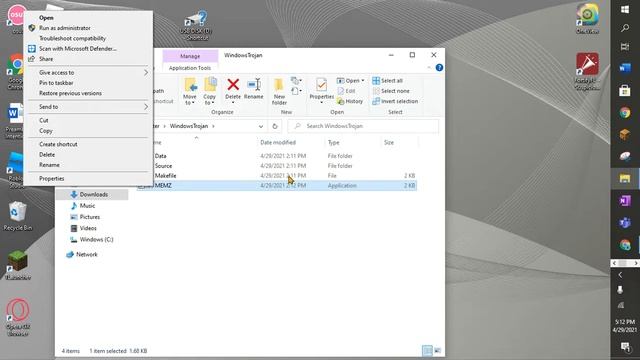
Task: Open Downloads in navigation pane
Action: coord(93,195)
